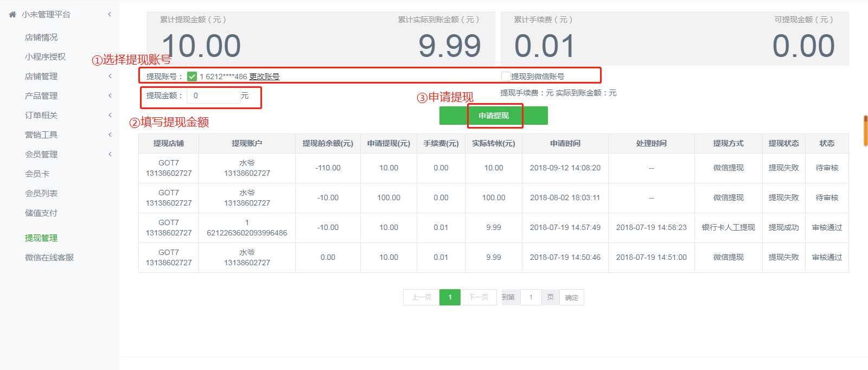Open the 会员卡 sidebar page

tap(37, 174)
